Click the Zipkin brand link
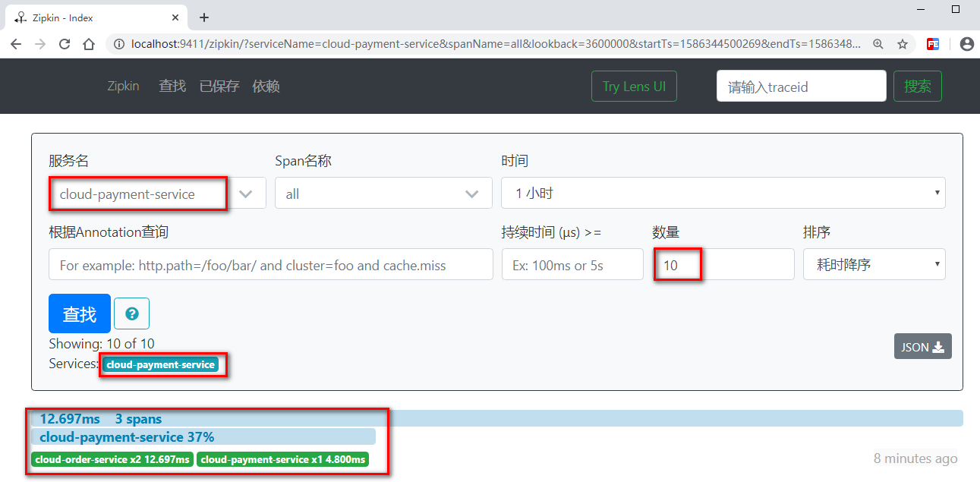 pyautogui.click(x=123, y=87)
